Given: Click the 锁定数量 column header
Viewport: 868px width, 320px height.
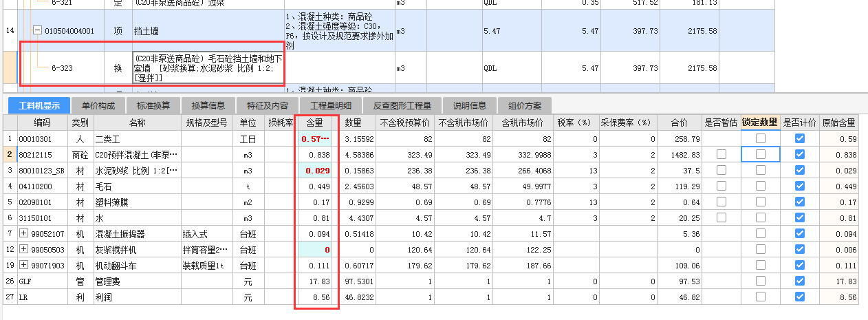Looking at the screenshot, I should [x=760, y=122].
